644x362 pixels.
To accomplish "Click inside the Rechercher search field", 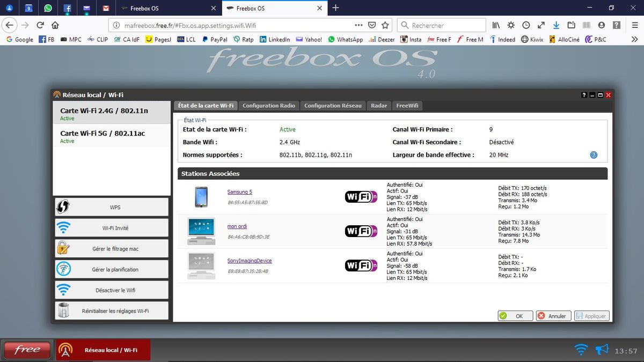I will (445, 25).
